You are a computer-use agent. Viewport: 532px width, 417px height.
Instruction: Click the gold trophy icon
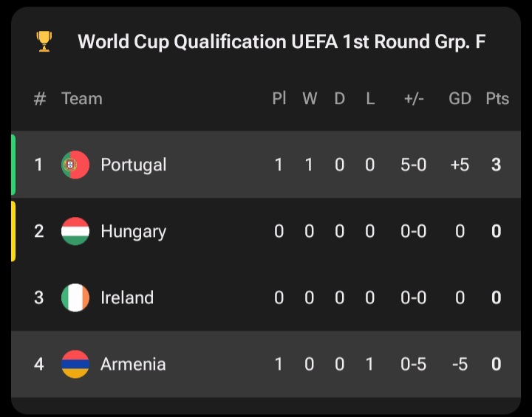[x=44, y=41]
